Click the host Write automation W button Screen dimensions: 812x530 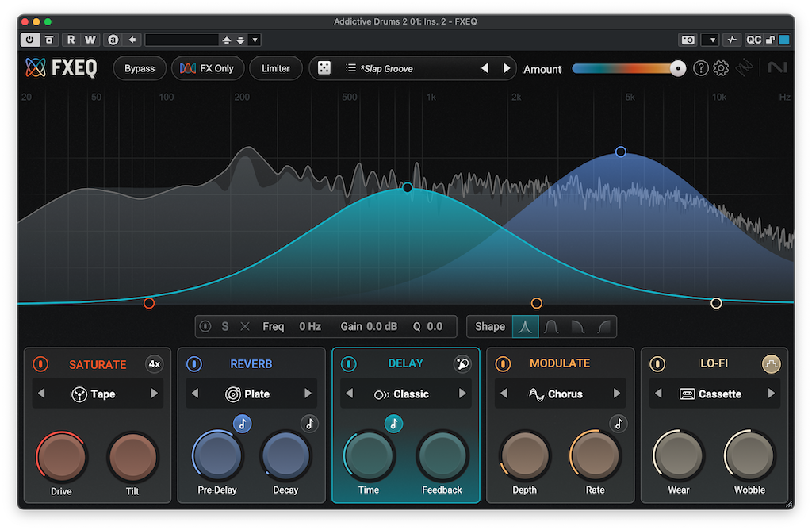coord(90,40)
